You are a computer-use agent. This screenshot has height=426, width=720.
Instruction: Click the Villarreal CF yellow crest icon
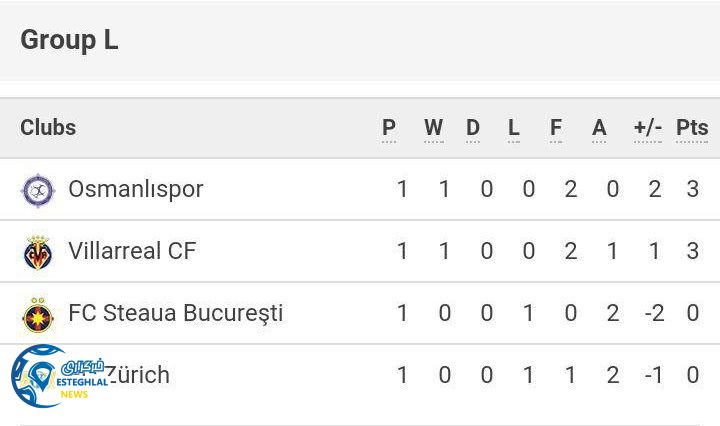point(38,252)
